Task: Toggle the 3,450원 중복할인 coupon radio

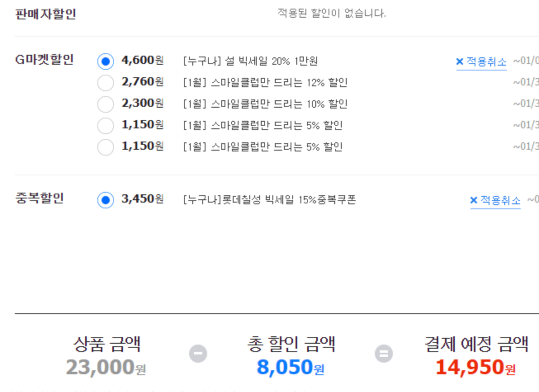Action: [106, 200]
